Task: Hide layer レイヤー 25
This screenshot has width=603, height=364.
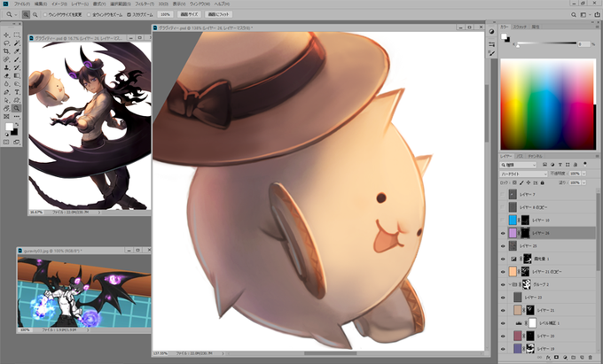Action: [x=503, y=246]
